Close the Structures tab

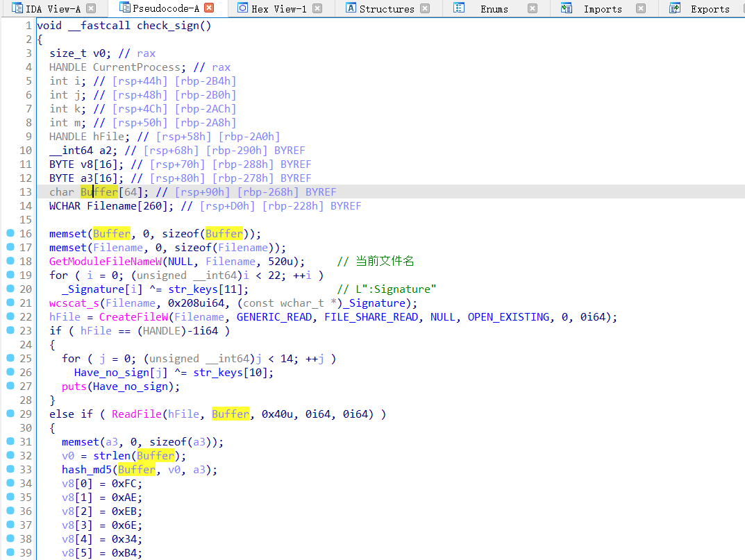(x=425, y=8)
